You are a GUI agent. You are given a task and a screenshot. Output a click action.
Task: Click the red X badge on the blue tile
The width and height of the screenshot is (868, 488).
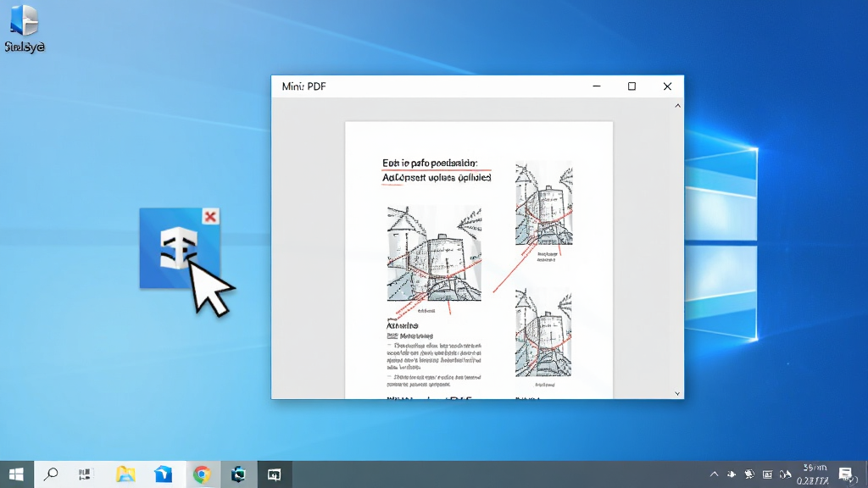click(210, 216)
